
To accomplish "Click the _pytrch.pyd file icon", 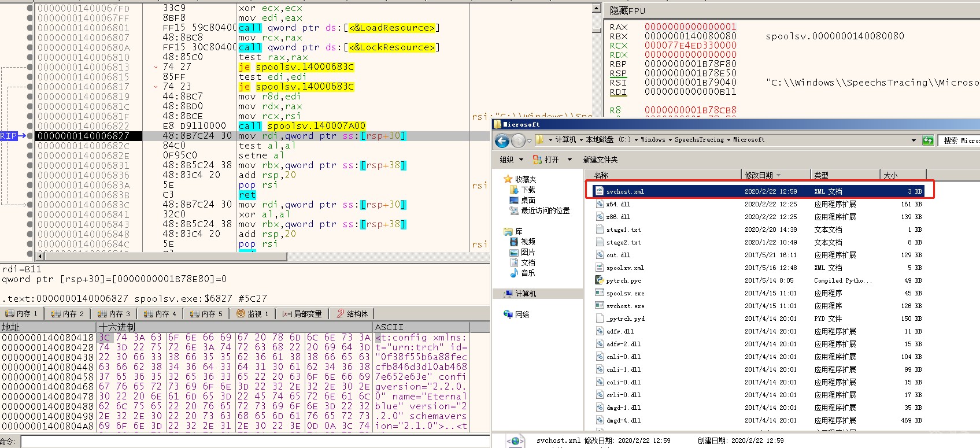I will click(600, 319).
